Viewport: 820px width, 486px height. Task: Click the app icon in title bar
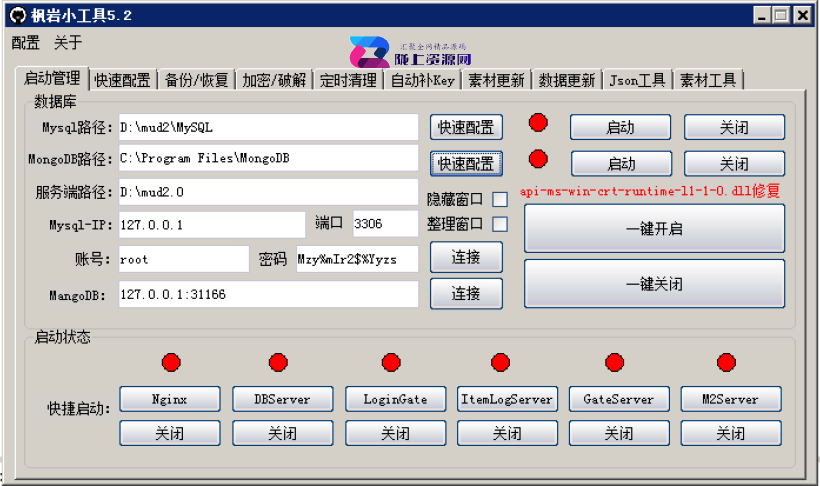click(18, 15)
